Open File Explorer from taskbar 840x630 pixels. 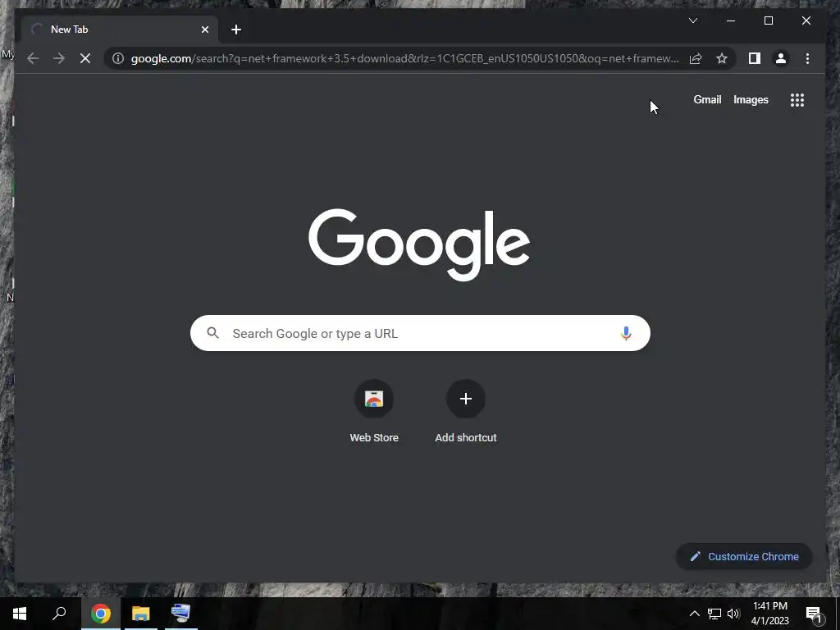tap(141, 614)
